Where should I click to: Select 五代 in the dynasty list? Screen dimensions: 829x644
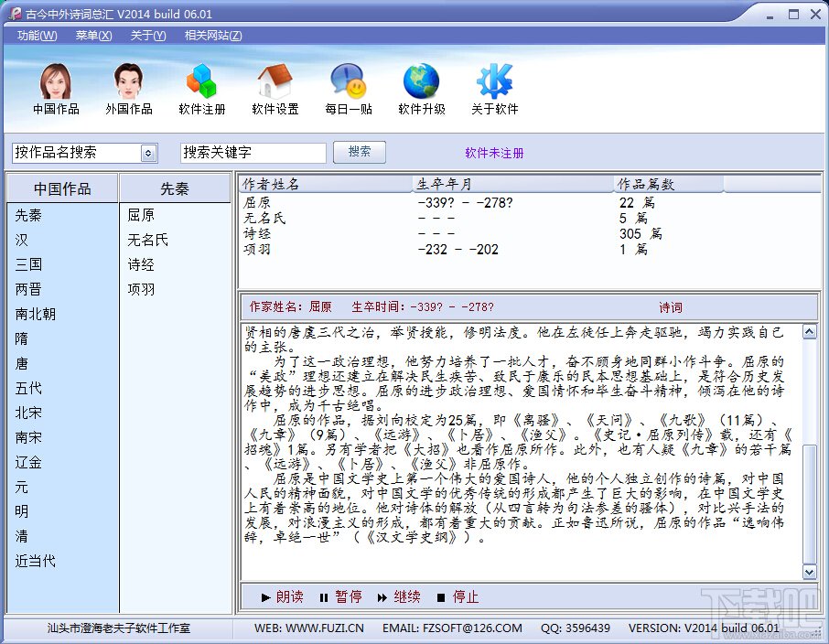point(28,388)
